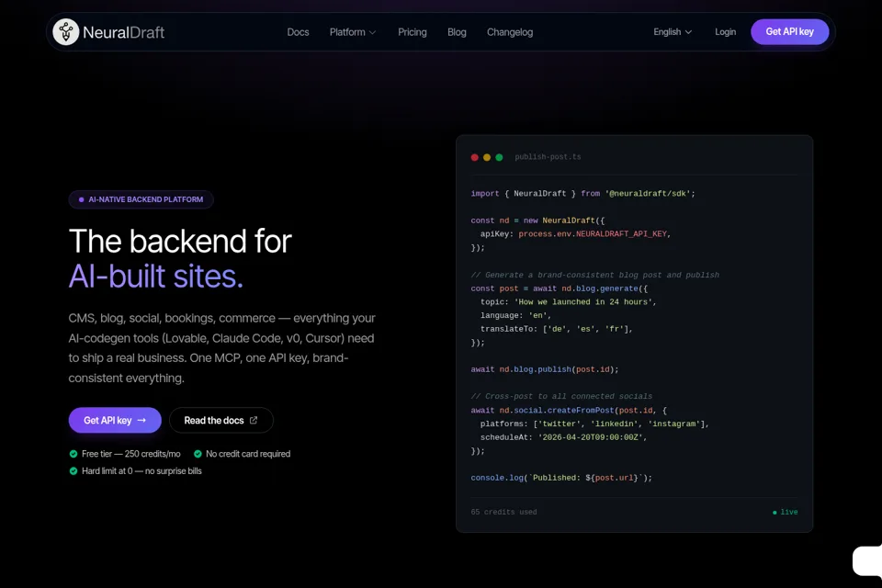Screen dimensions: 882x588
Task: Click the green check next to Free tier
Action: 73,454
